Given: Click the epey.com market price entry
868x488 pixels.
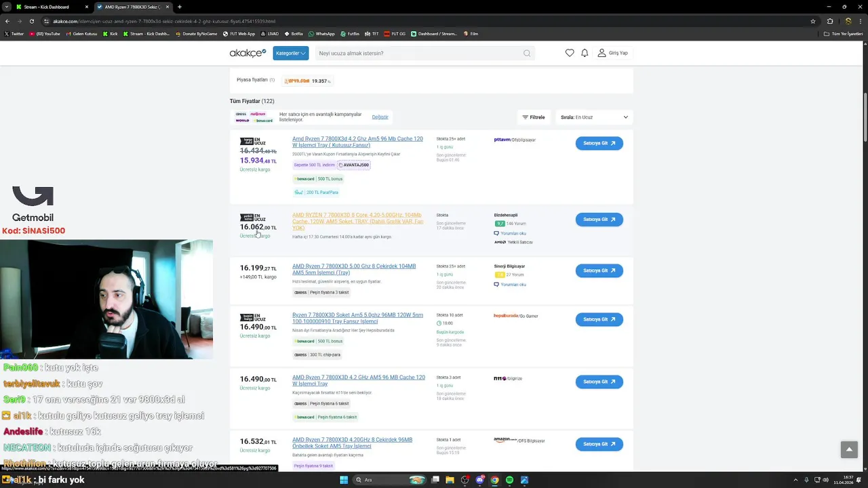Looking at the screenshot, I should pos(307,81).
